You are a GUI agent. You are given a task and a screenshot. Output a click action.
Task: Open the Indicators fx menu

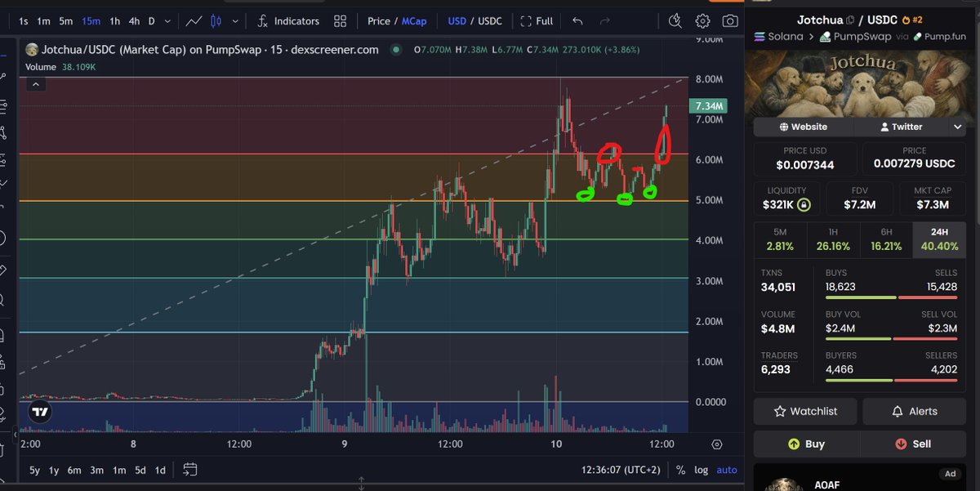point(288,21)
